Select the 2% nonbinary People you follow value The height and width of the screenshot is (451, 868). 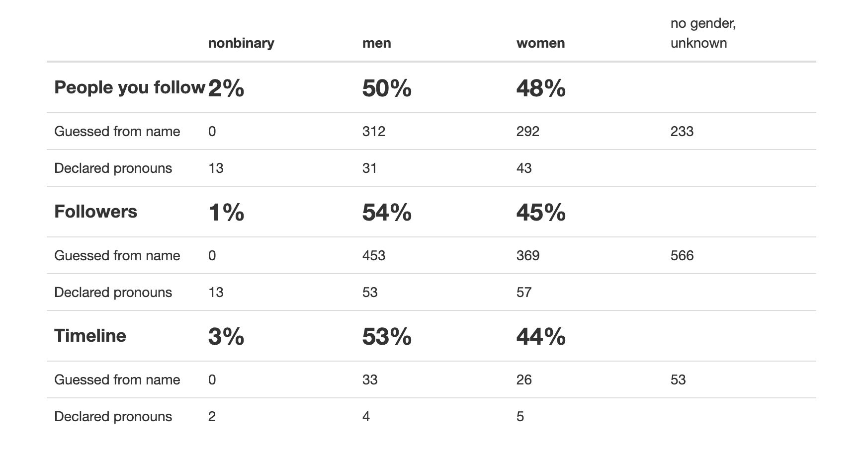click(x=226, y=88)
